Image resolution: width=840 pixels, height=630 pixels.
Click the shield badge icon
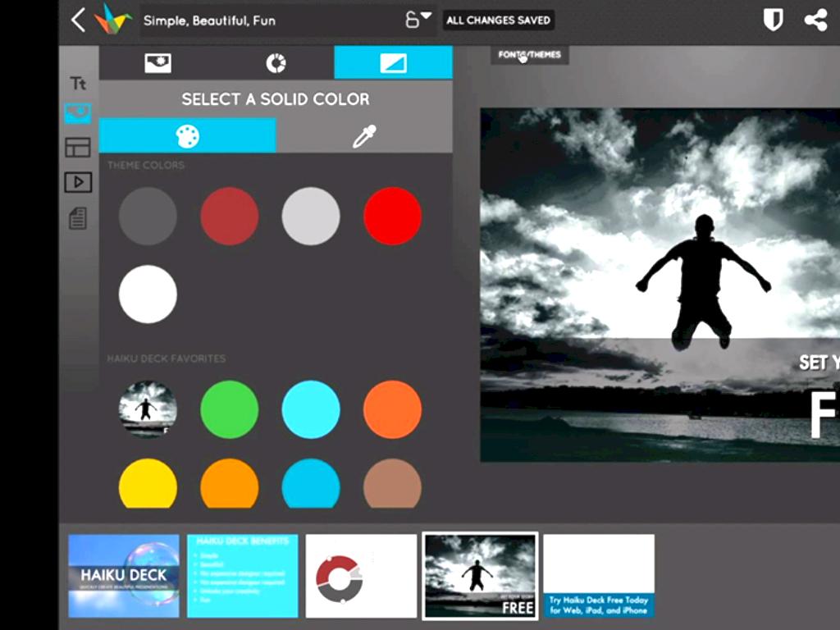tap(773, 21)
